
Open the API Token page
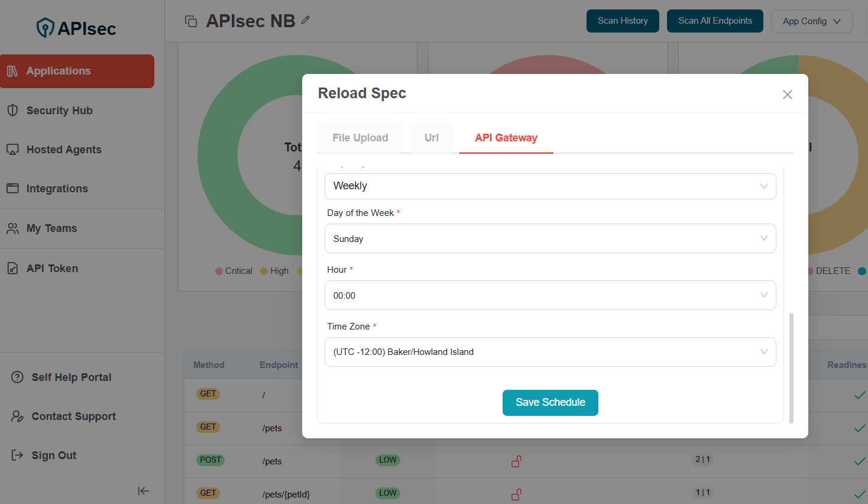tap(51, 268)
